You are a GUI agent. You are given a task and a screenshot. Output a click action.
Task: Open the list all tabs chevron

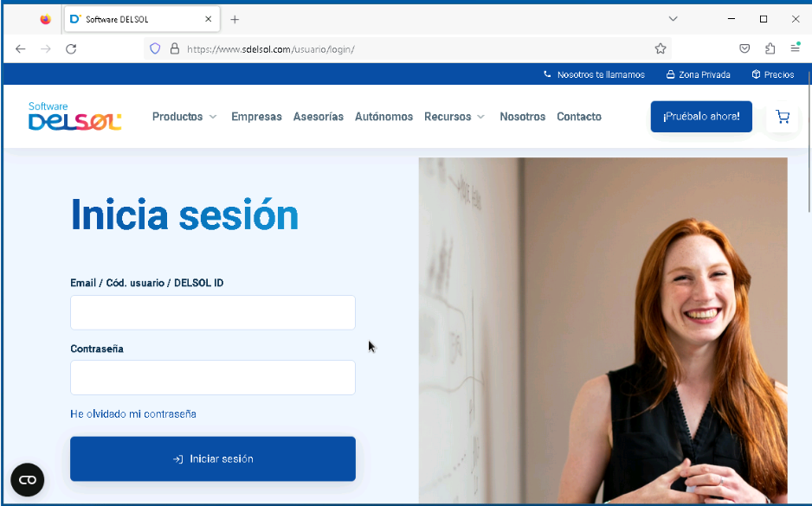click(x=673, y=19)
